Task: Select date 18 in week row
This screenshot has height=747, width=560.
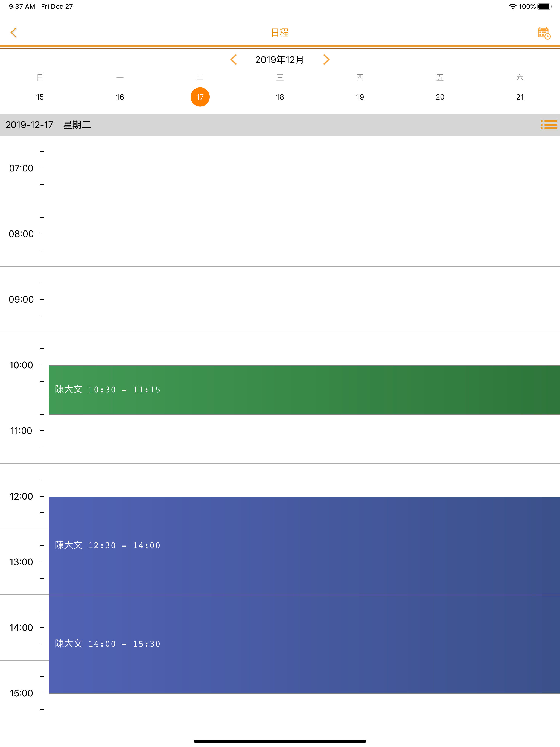Action: click(280, 97)
